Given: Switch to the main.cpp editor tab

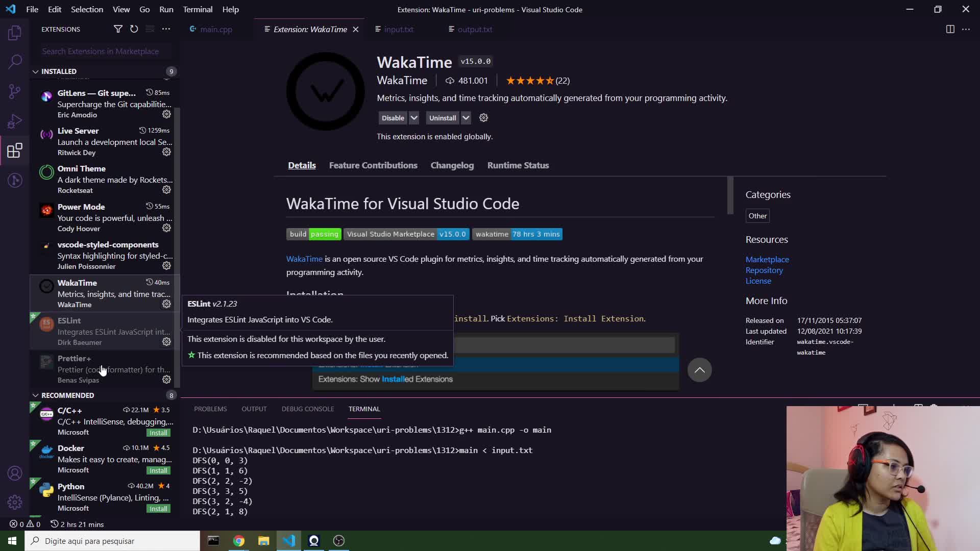Looking at the screenshot, I should [x=216, y=29].
